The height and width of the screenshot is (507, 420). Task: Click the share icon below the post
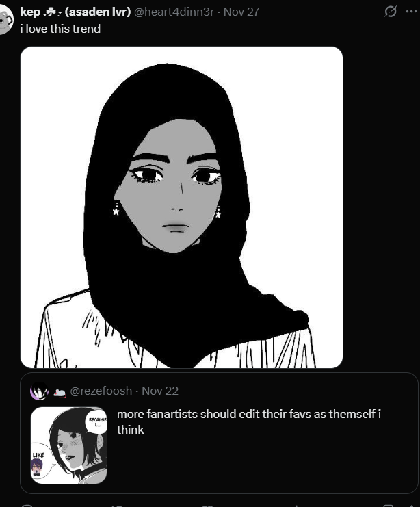410,505
